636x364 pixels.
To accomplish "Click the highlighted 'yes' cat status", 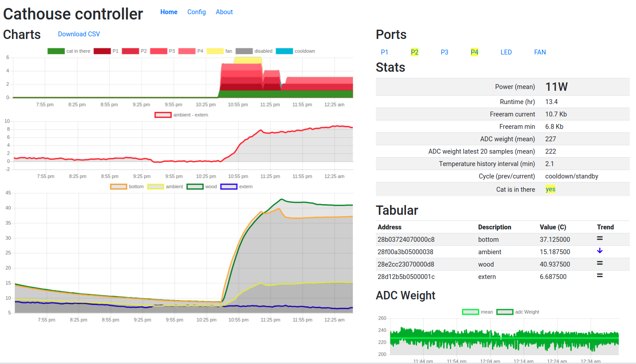I will (x=550, y=189).
